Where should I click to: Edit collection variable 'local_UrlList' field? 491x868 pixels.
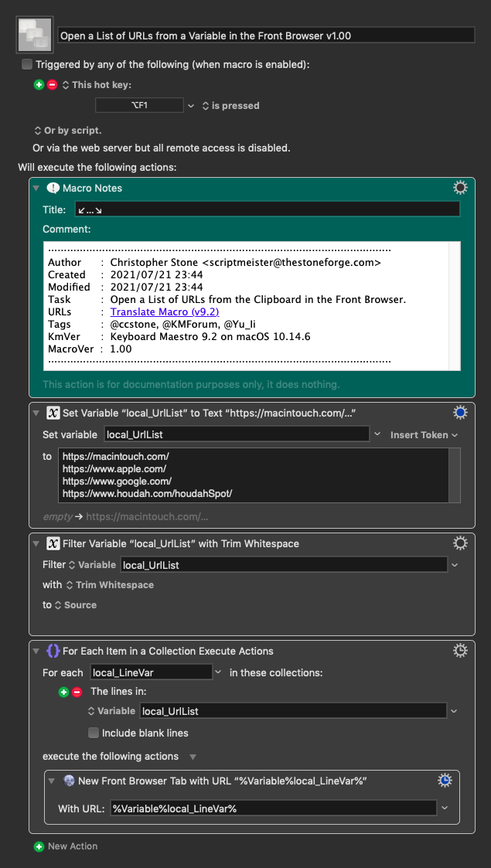point(293,711)
